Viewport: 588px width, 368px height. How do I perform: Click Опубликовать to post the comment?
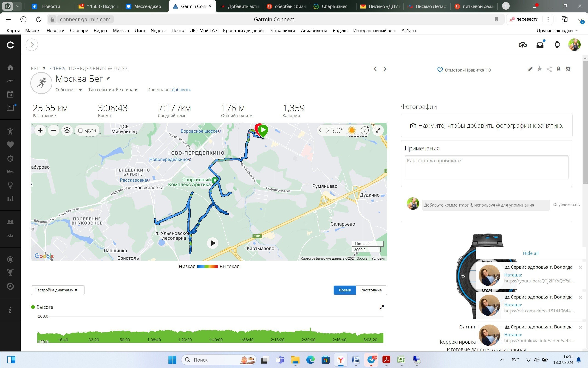coord(566,205)
